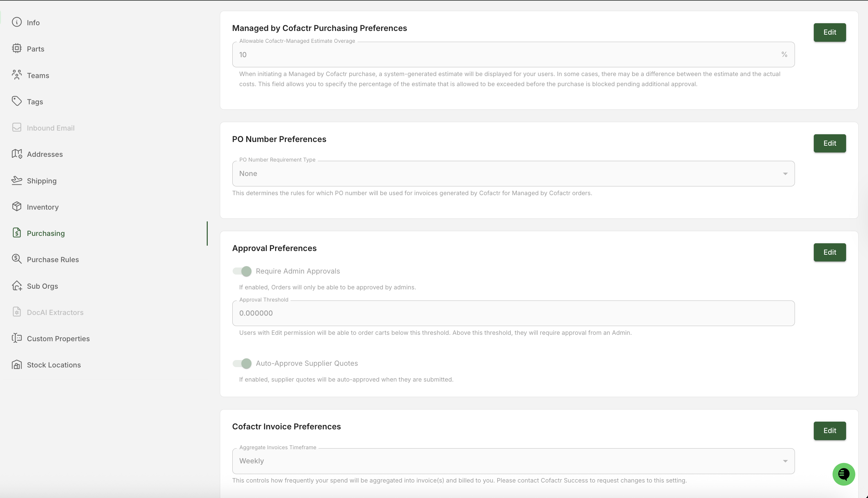Open DocAI Extractors section
868x498 pixels.
(x=55, y=312)
